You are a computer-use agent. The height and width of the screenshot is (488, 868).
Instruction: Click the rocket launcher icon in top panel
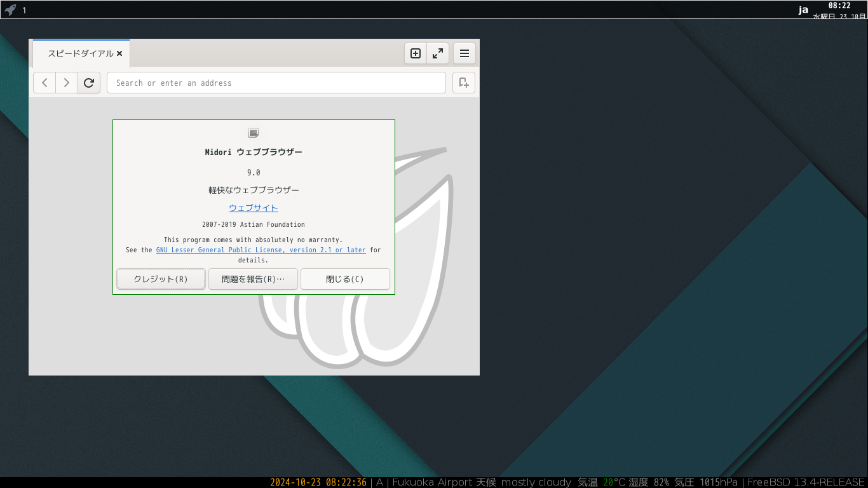pyautogui.click(x=10, y=10)
